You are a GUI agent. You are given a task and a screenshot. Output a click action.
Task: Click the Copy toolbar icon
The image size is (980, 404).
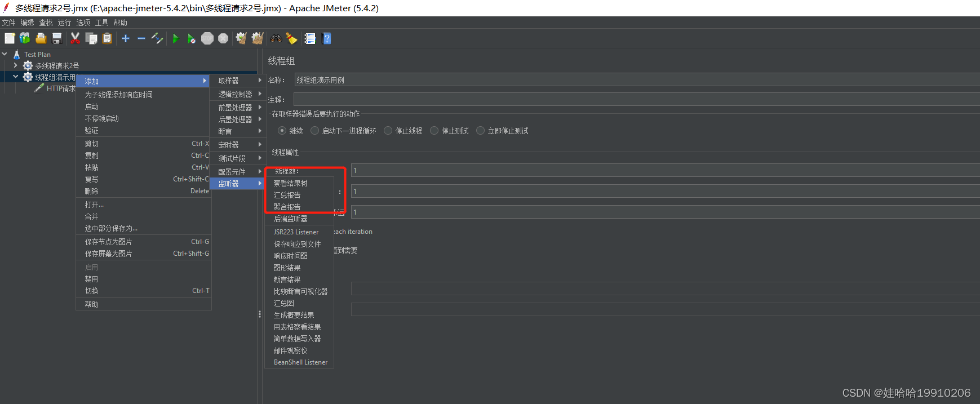click(91, 38)
